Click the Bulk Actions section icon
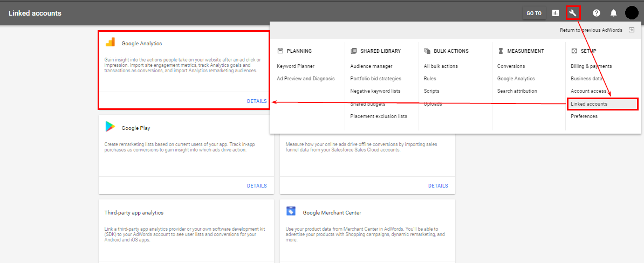644x263 pixels. click(427, 51)
